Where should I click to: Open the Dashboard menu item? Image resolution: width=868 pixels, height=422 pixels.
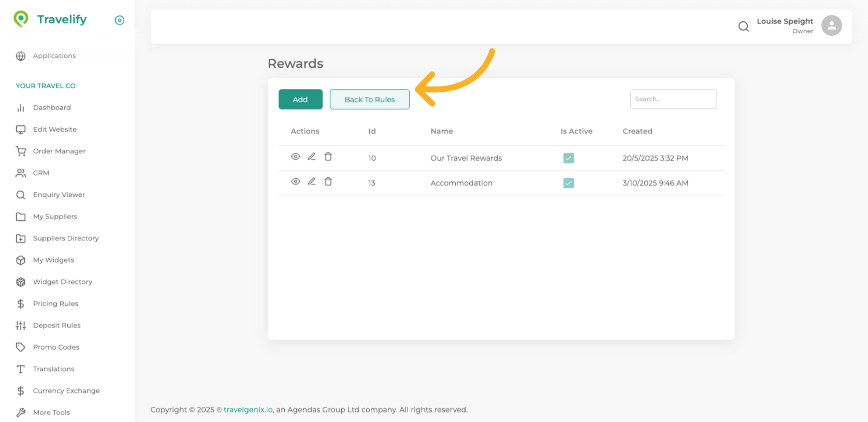tap(52, 108)
